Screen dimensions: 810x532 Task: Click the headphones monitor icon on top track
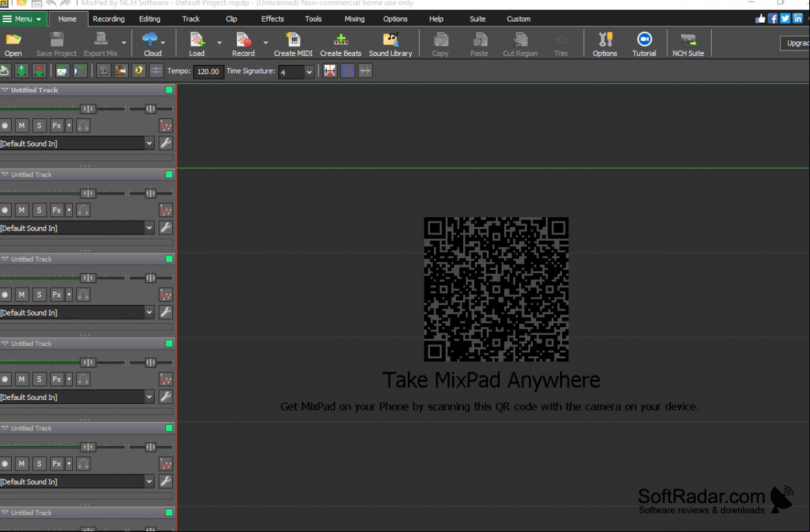(83, 125)
